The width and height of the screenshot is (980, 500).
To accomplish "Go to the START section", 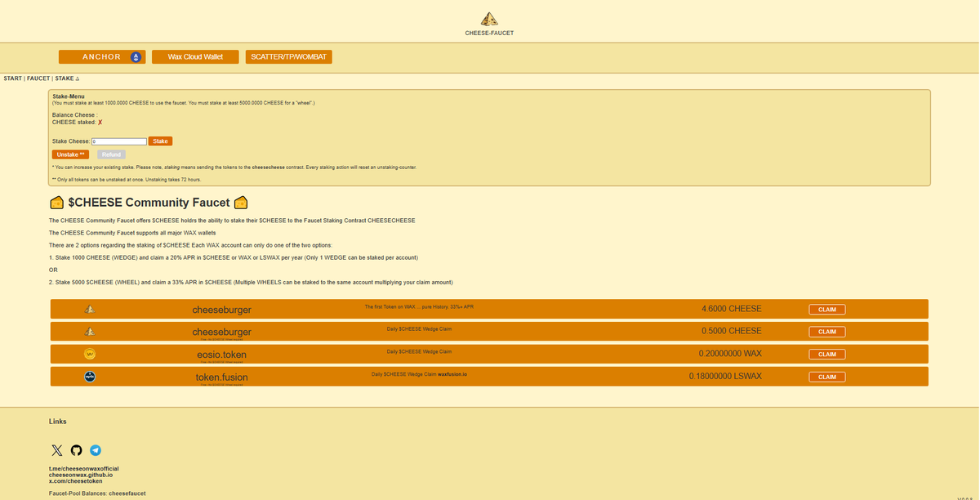I will click(x=13, y=78).
